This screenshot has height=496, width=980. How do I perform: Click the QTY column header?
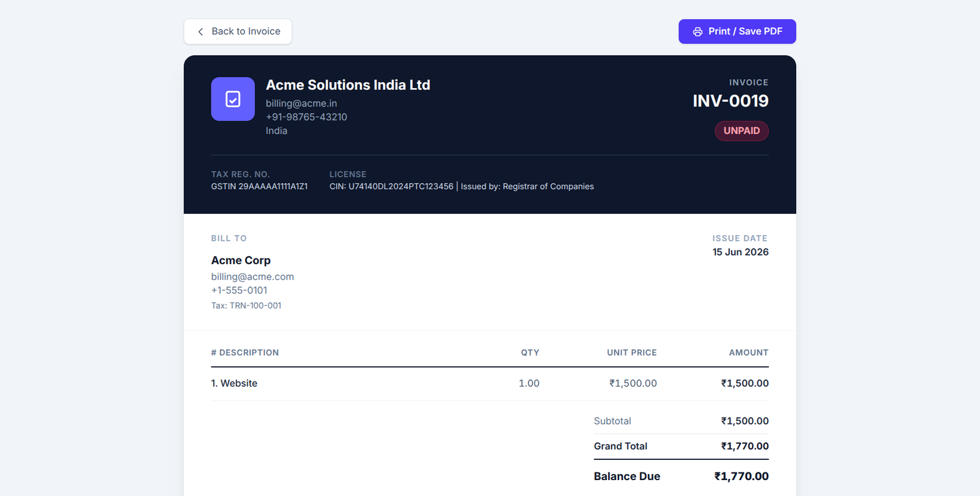(530, 353)
